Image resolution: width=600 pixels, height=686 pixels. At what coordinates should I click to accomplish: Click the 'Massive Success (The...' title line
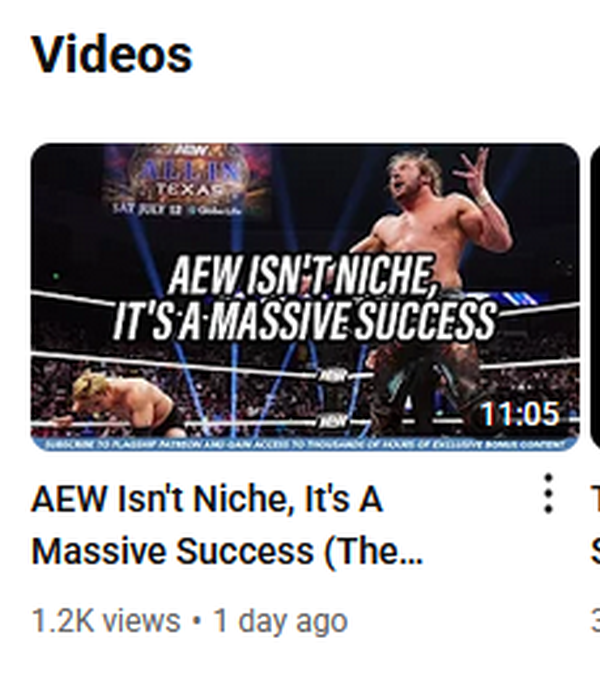[227, 551]
